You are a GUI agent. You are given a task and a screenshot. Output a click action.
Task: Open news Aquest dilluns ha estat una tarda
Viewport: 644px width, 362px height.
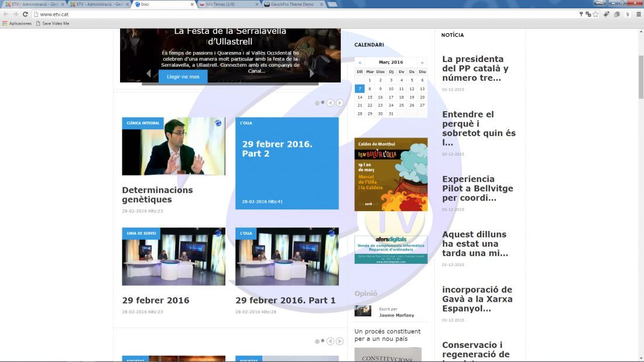[475, 243]
